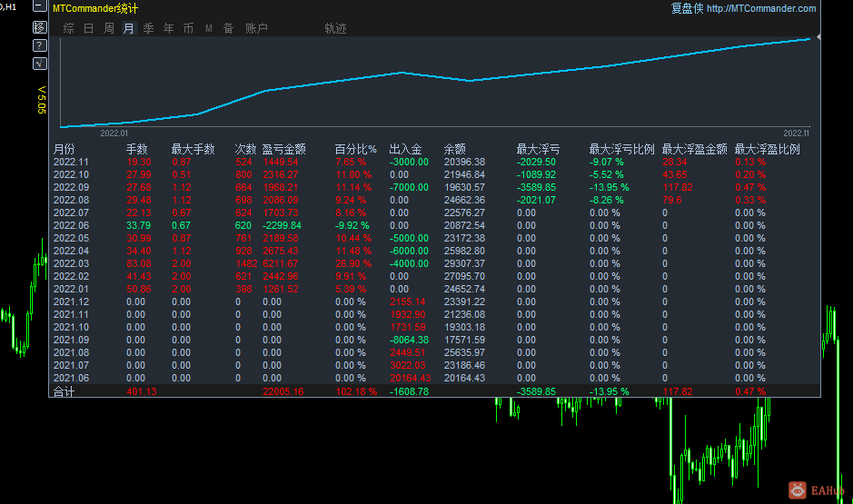
Task: Click the -2299.84 loss value for 2022.06
Action: pos(282,225)
